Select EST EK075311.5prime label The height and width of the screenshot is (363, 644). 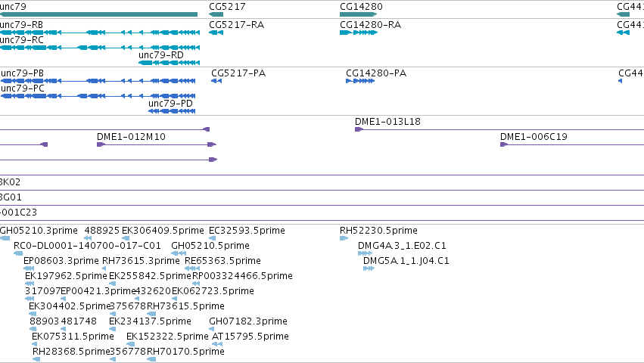[73, 337]
